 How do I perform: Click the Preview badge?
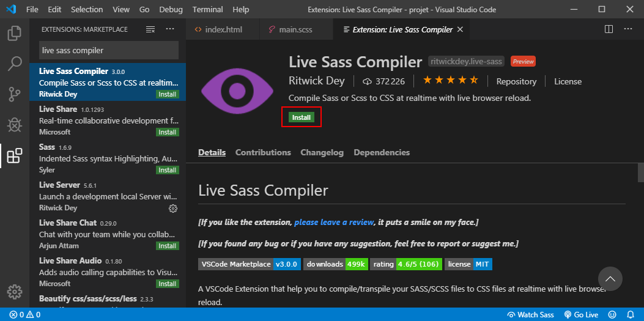[x=523, y=62]
